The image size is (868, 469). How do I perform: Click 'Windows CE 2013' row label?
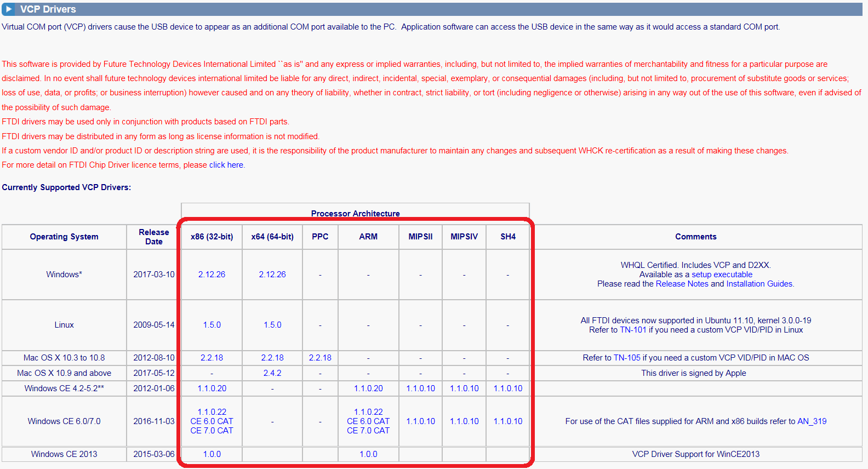[64, 454]
